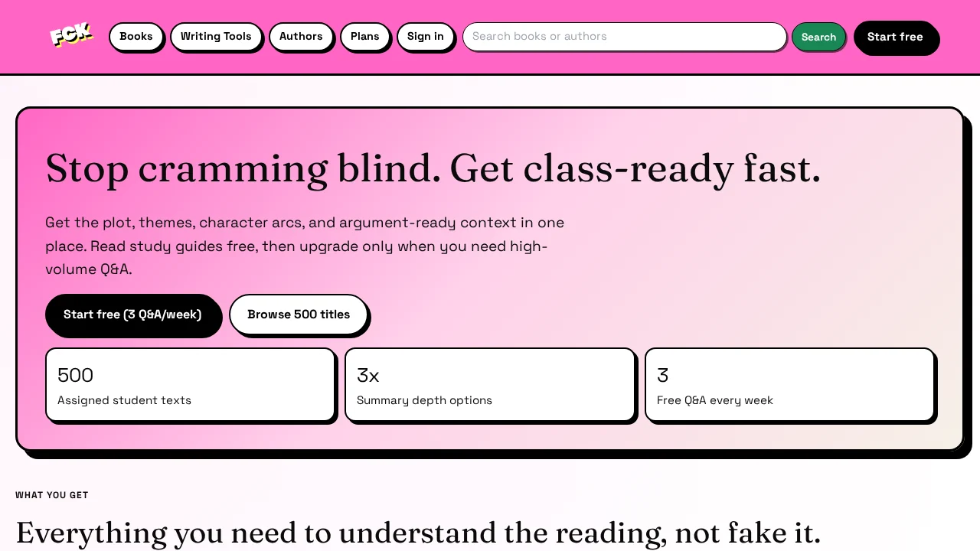Viewport: 980px width, 551px height.
Task: Click Start free in the header
Action: pyautogui.click(x=895, y=37)
